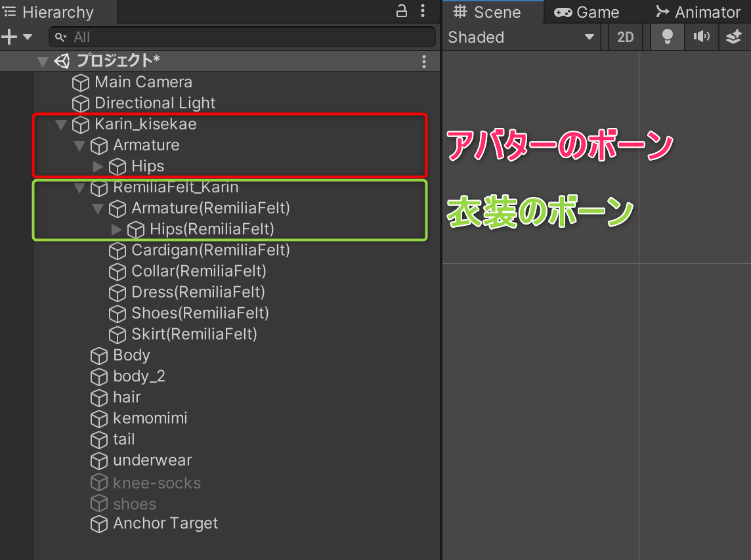Select Skirt(RemiliaFelt) object
This screenshot has width=751, height=560.
(194, 334)
